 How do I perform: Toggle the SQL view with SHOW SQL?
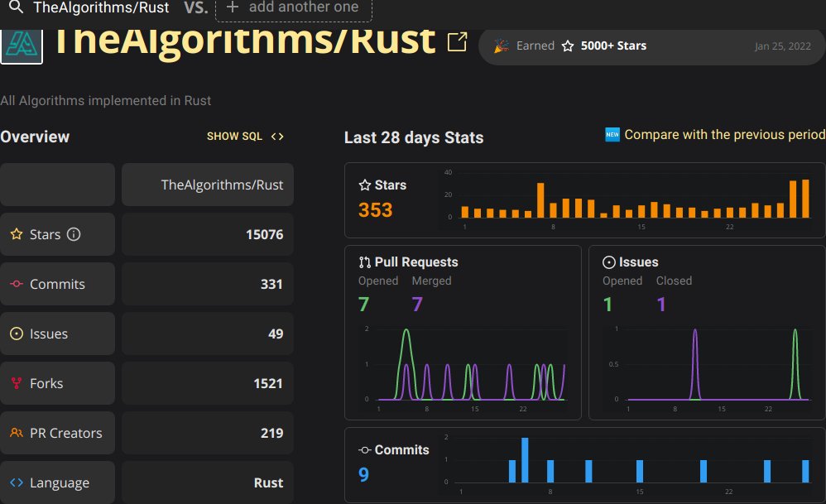tap(235, 137)
